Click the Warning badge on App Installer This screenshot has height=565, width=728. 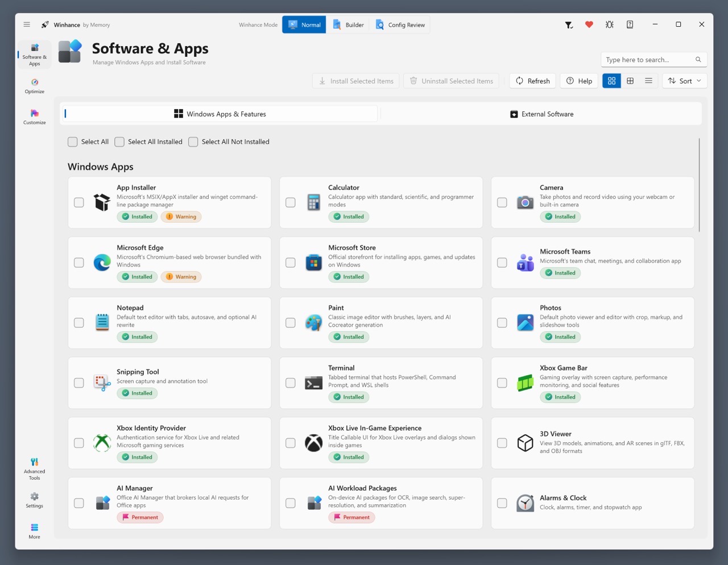181,217
